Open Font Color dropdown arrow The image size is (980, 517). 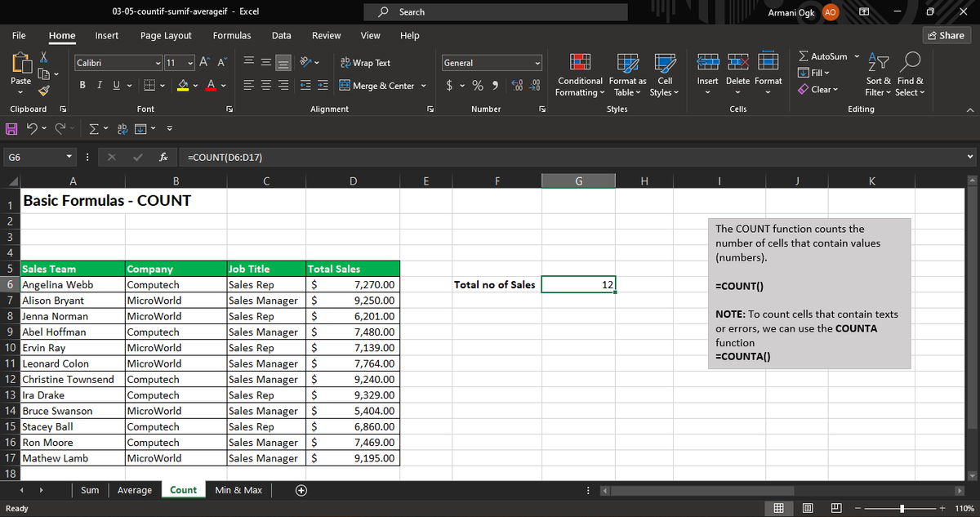[x=224, y=86]
